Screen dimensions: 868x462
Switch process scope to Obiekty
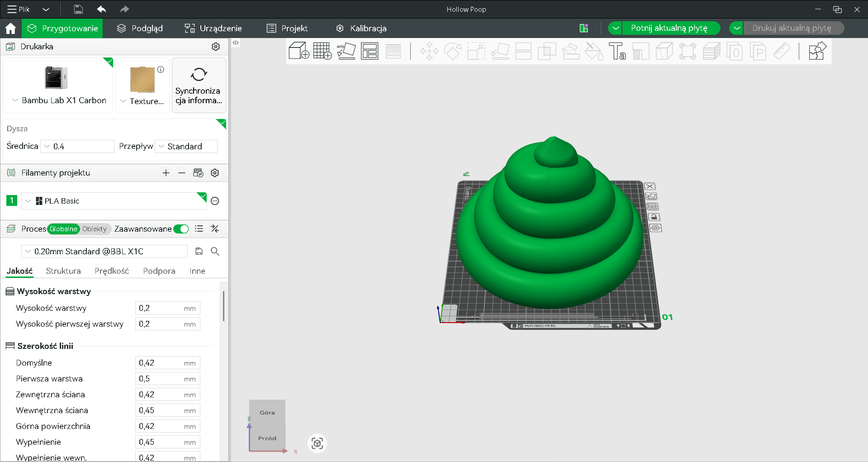[95, 229]
